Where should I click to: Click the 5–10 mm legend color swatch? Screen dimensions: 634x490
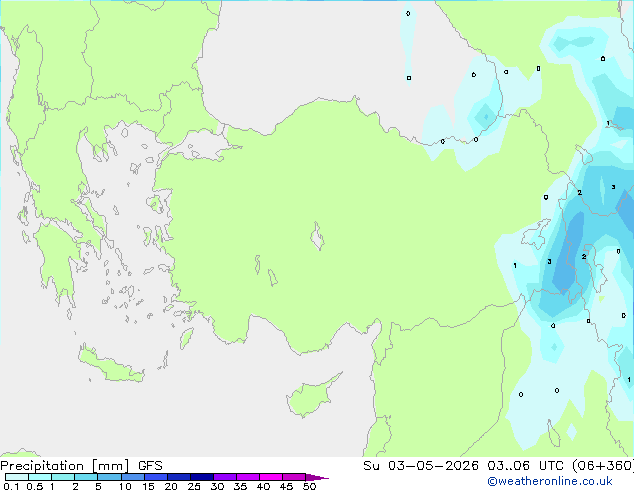coord(110,477)
